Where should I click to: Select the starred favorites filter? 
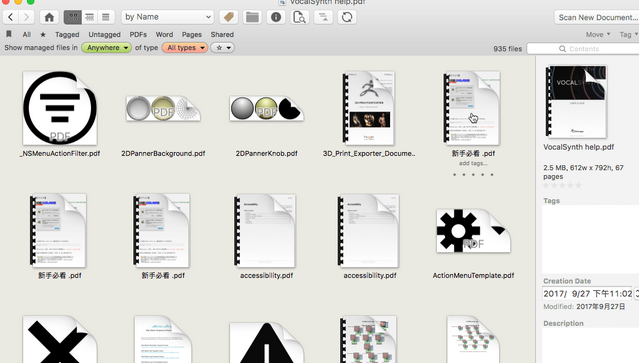pyautogui.click(x=43, y=35)
